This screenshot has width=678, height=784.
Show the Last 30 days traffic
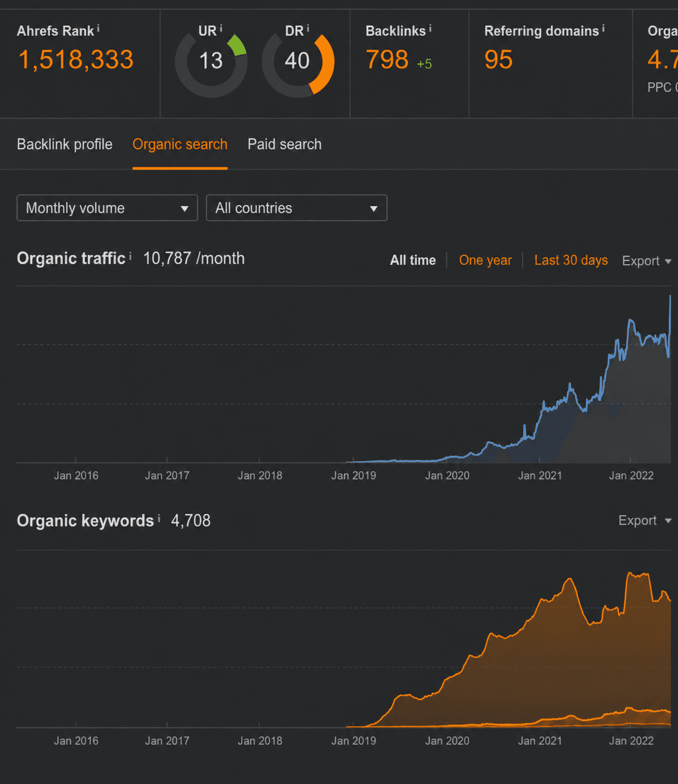(571, 261)
